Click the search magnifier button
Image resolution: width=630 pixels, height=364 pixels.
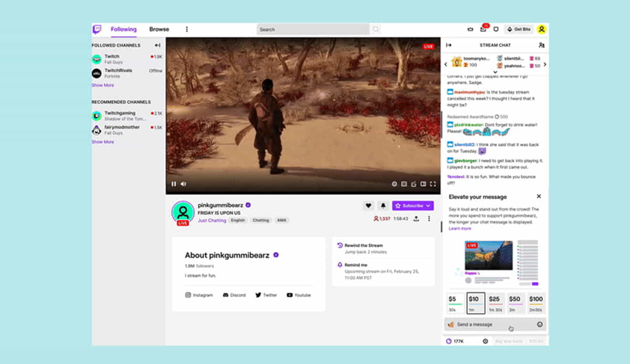pyautogui.click(x=376, y=29)
